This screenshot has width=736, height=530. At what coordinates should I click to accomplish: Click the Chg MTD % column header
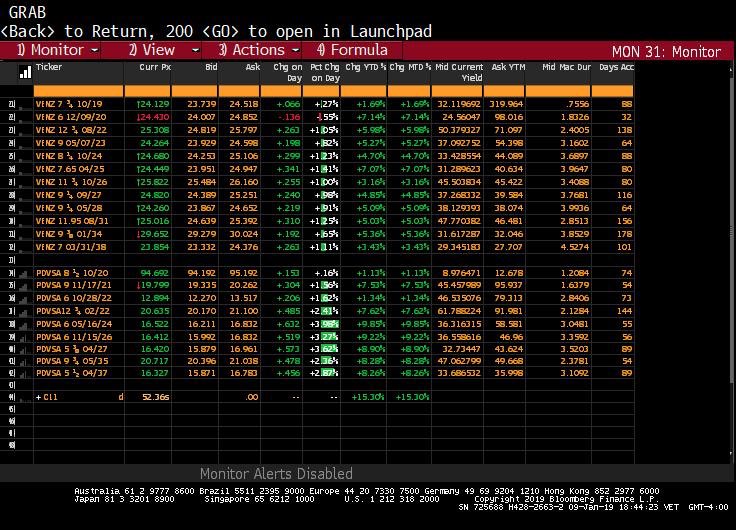[410, 67]
